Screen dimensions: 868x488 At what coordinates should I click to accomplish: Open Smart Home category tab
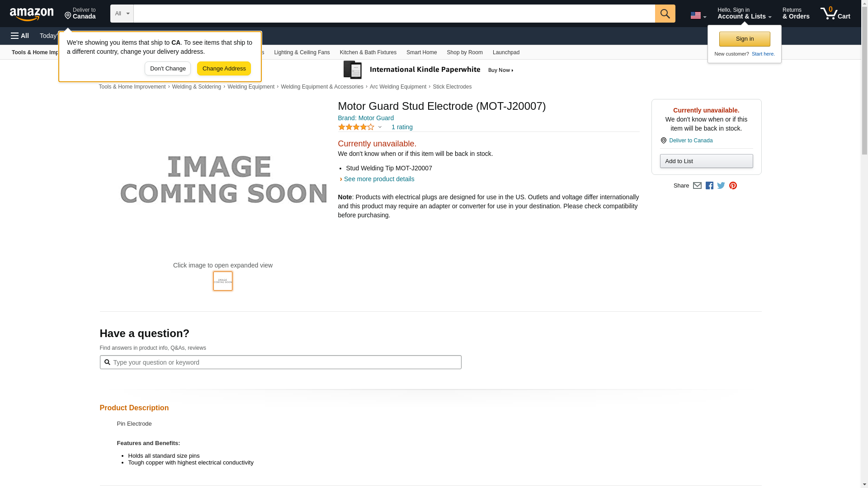421,52
